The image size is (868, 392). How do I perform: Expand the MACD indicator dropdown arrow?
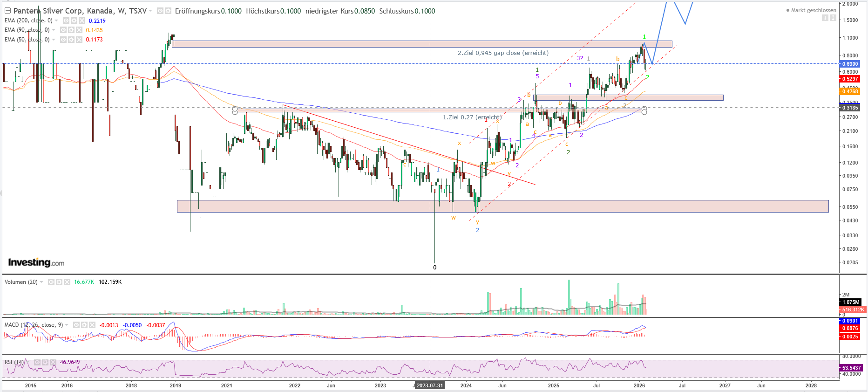(67, 325)
